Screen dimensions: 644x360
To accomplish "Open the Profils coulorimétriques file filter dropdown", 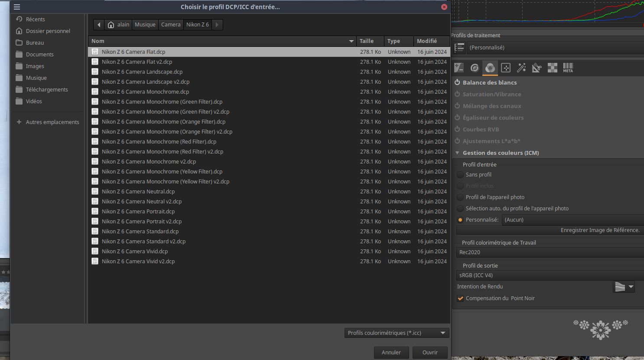I will (397, 333).
